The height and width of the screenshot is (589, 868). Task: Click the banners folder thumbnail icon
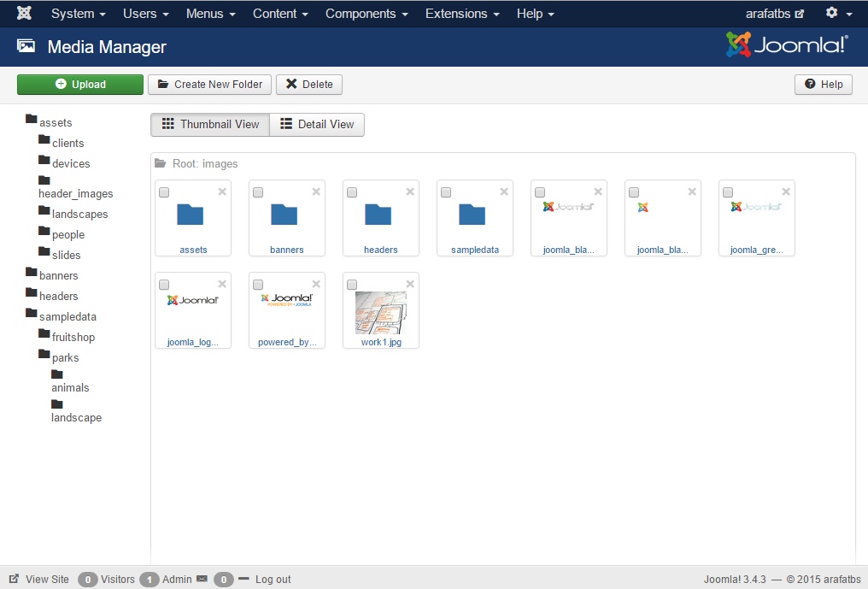click(287, 214)
